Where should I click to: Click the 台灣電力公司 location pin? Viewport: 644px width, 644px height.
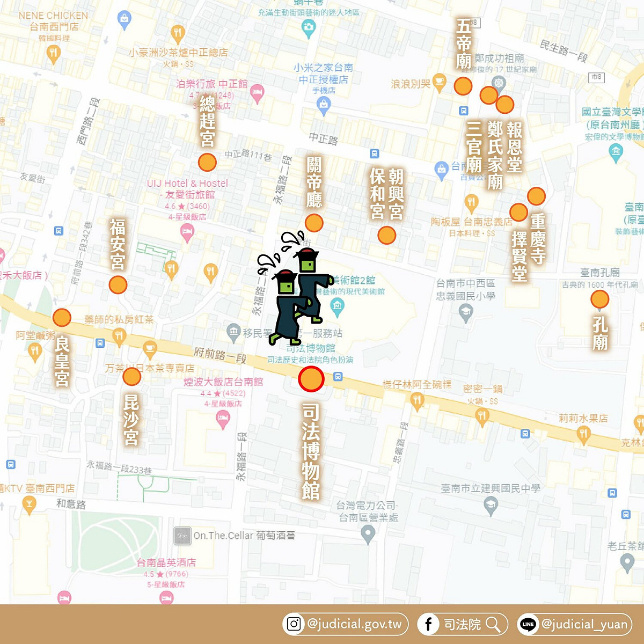pyautogui.click(x=368, y=534)
